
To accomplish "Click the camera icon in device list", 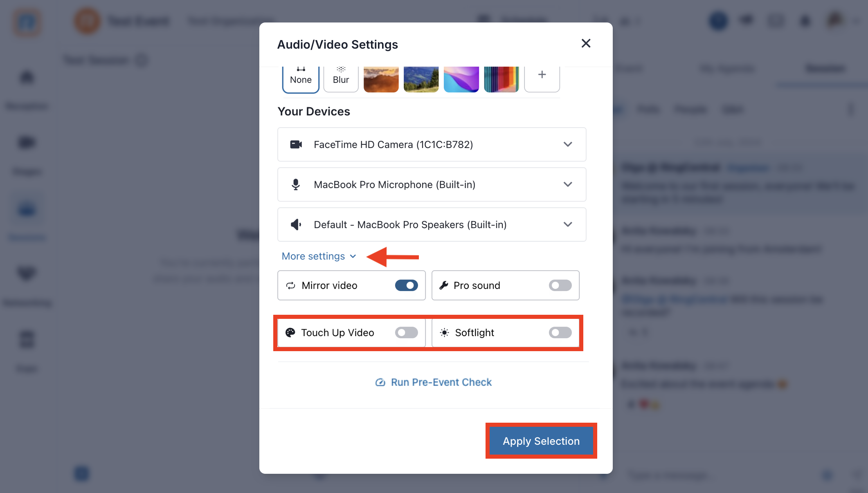I will pos(296,144).
